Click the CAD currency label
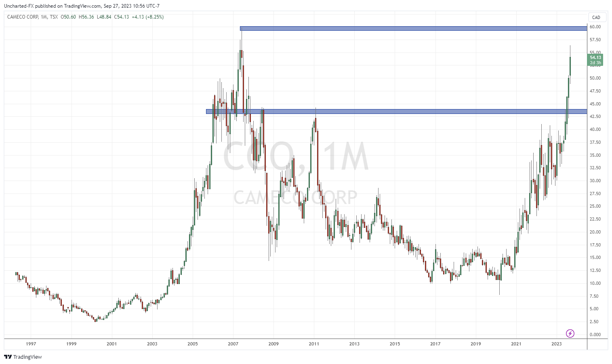 596,17
